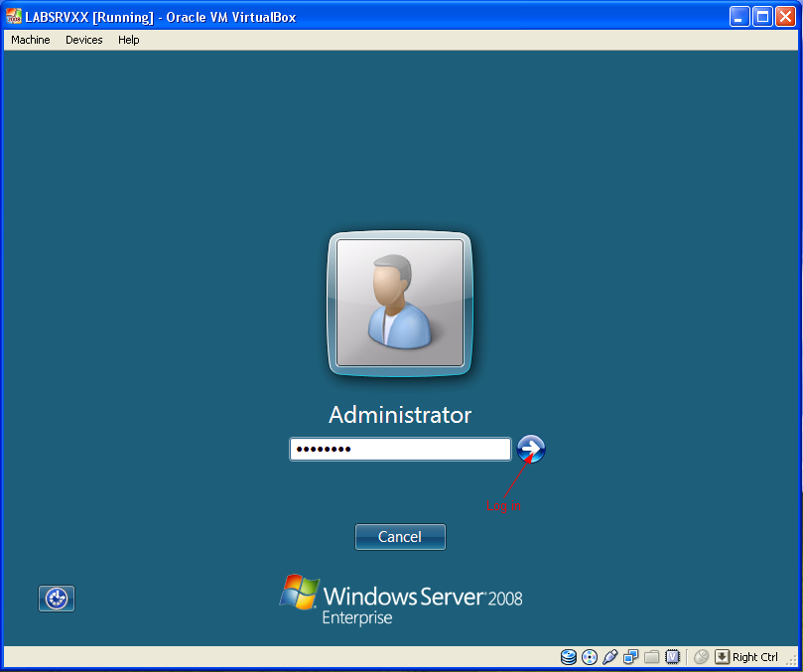Click the Administrator user name text
This screenshot has width=803, height=672.
click(x=400, y=415)
